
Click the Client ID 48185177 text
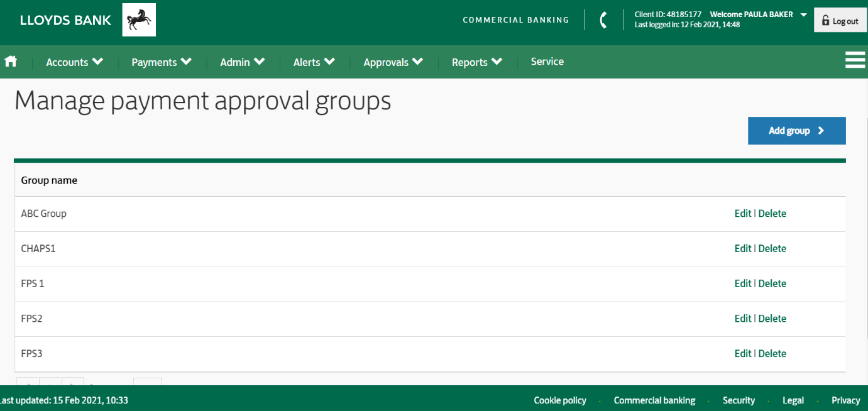coord(668,14)
